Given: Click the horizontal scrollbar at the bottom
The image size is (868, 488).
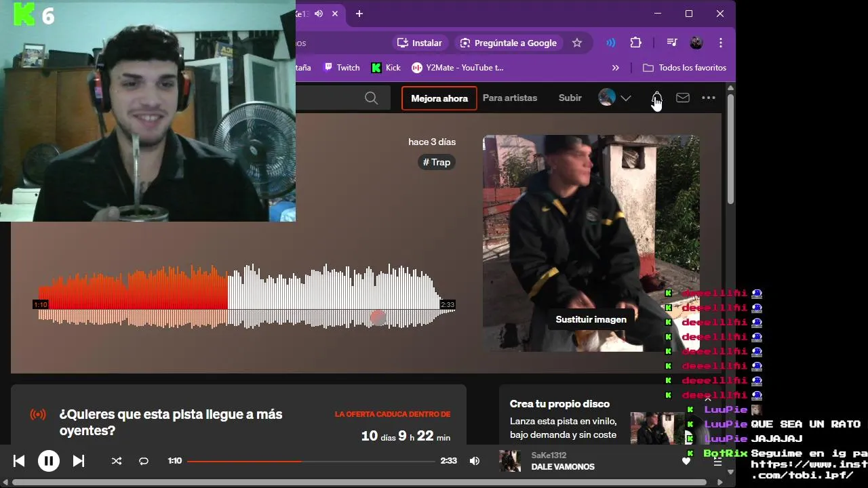Looking at the screenshot, I should coord(359,483).
